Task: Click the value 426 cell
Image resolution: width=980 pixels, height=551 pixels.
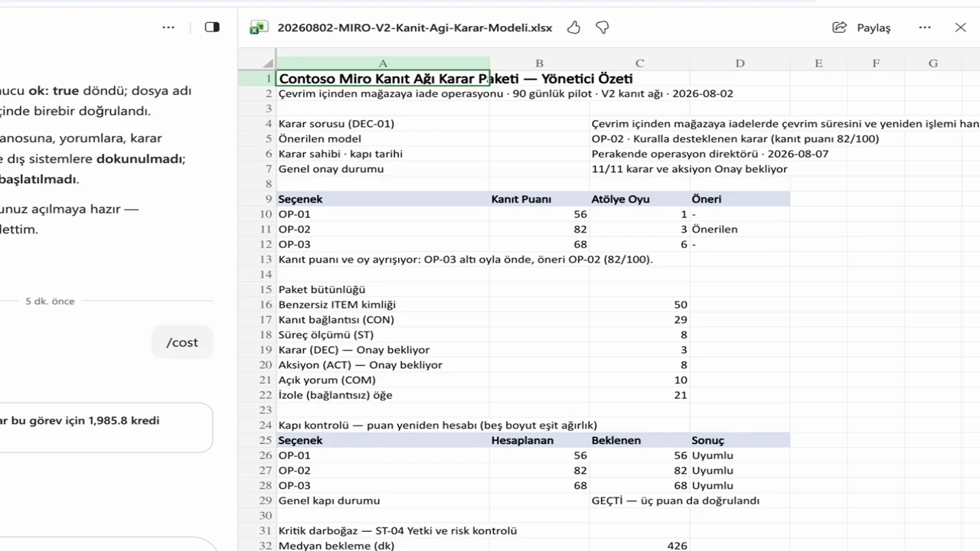Action: (x=639, y=546)
